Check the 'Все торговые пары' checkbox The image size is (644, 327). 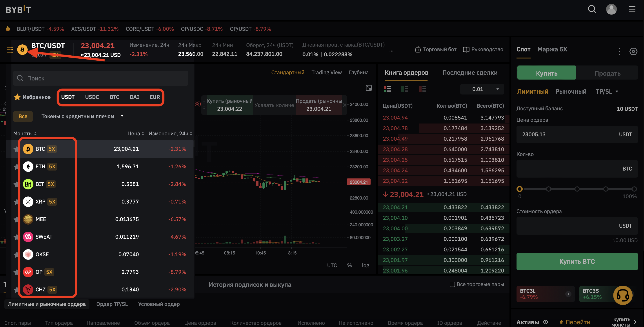(452, 285)
